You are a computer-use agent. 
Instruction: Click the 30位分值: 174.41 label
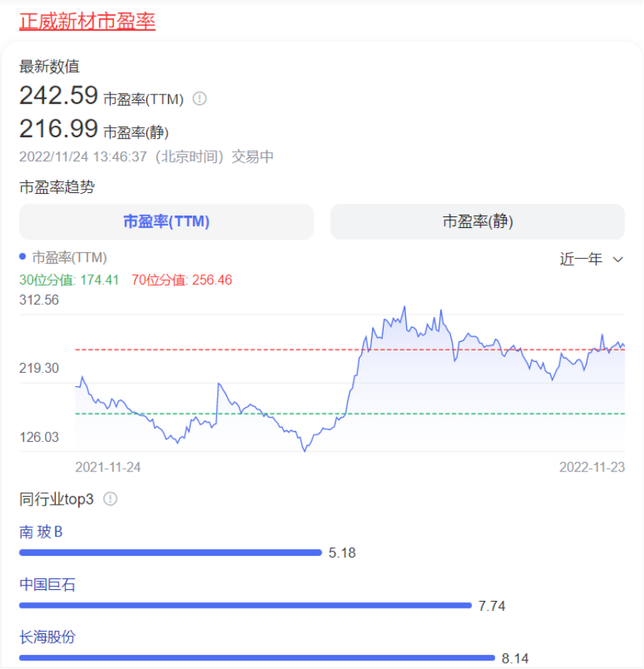pyautogui.click(x=69, y=280)
